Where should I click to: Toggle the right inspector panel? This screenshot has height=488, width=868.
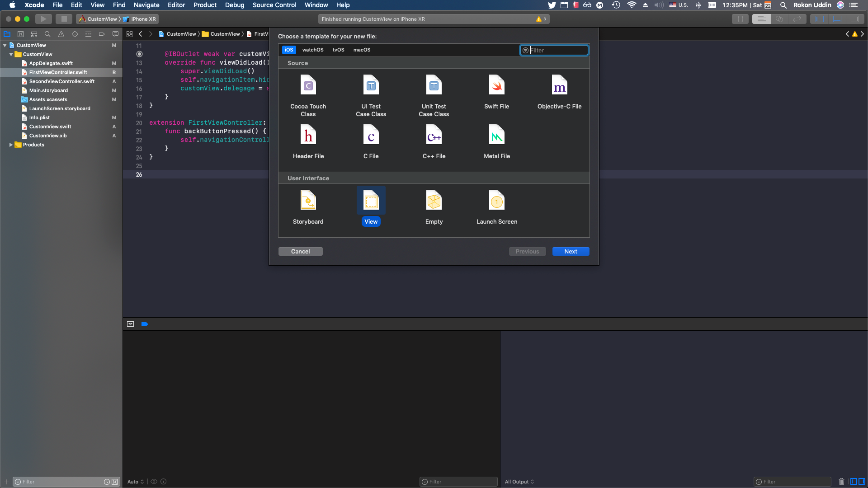[x=856, y=19]
